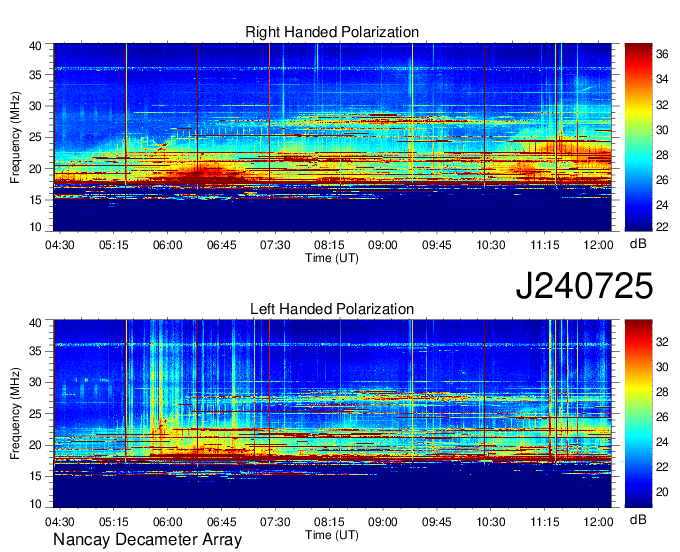Click the 15 MHz tick on the right-handed plot

(x=36, y=200)
